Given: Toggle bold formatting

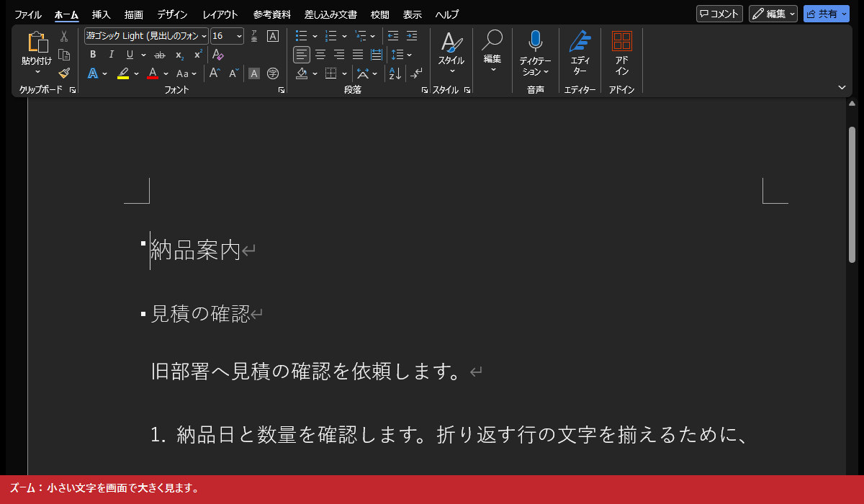Looking at the screenshot, I should click(93, 55).
